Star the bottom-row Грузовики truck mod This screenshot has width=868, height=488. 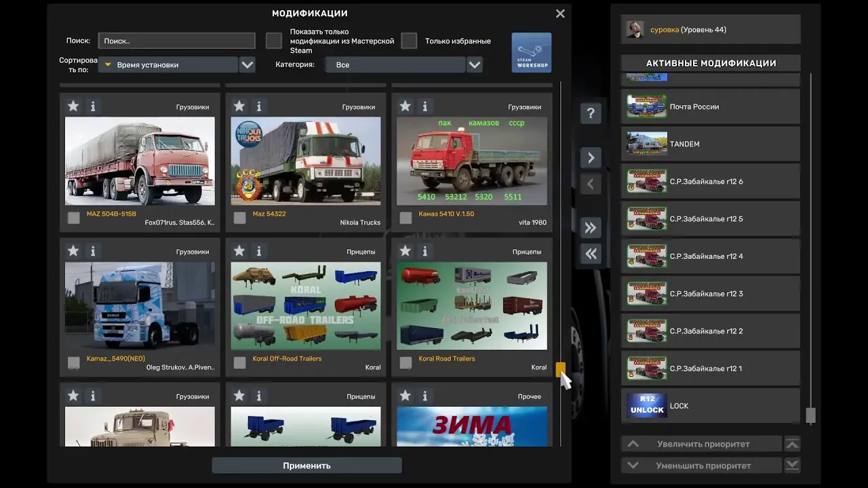pos(73,396)
